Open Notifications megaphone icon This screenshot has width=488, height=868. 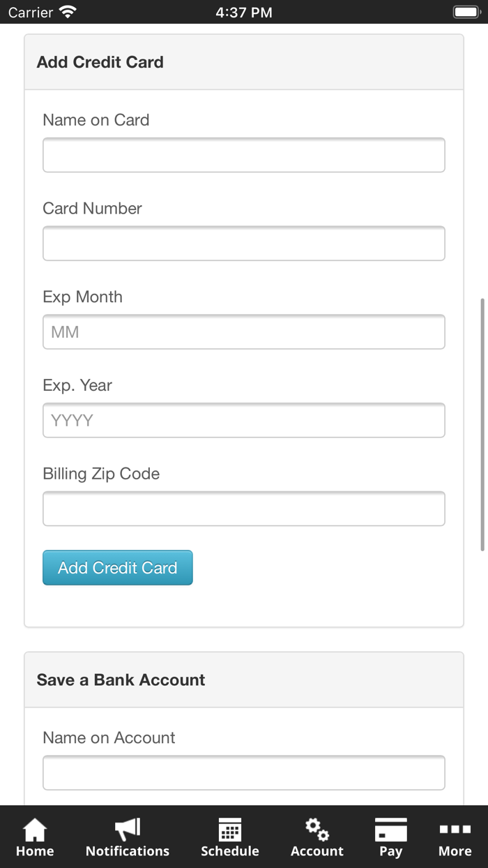(128, 829)
